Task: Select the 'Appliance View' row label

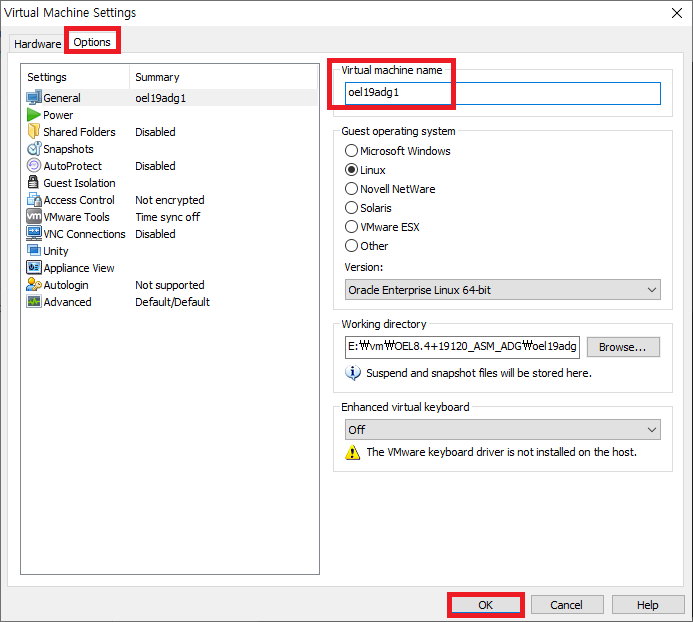Action: click(79, 268)
